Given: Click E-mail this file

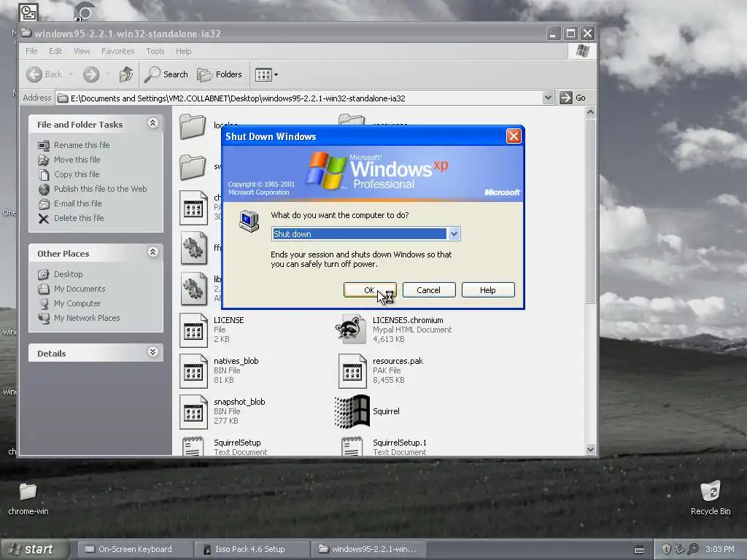Looking at the screenshot, I should pos(77,203).
